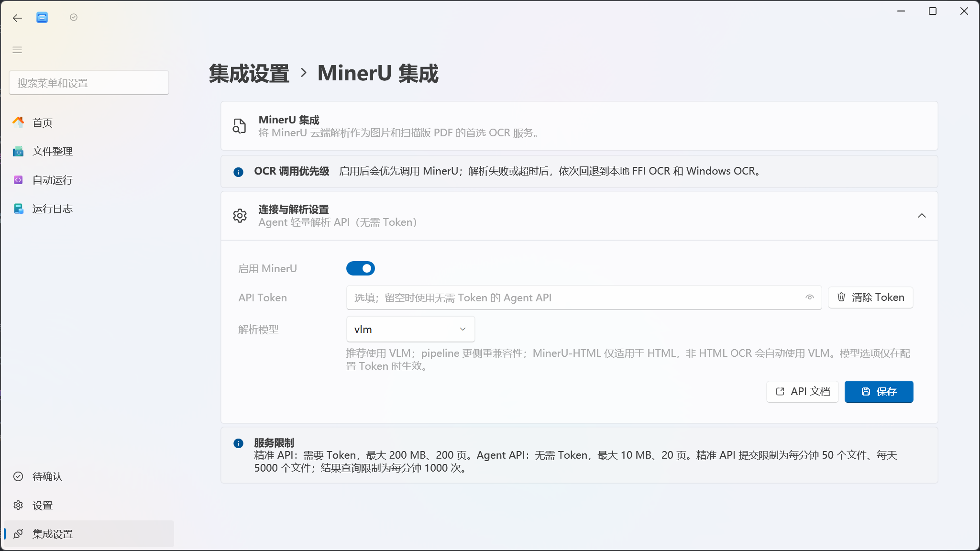This screenshot has width=980, height=551.
Task: Click the 待确认 check circle icon
Action: point(18,476)
